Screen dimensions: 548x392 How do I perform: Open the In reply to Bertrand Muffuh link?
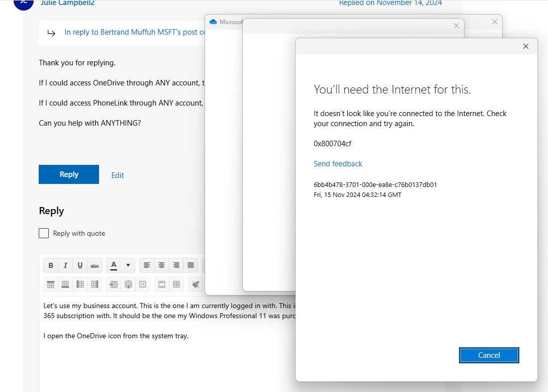pos(135,32)
